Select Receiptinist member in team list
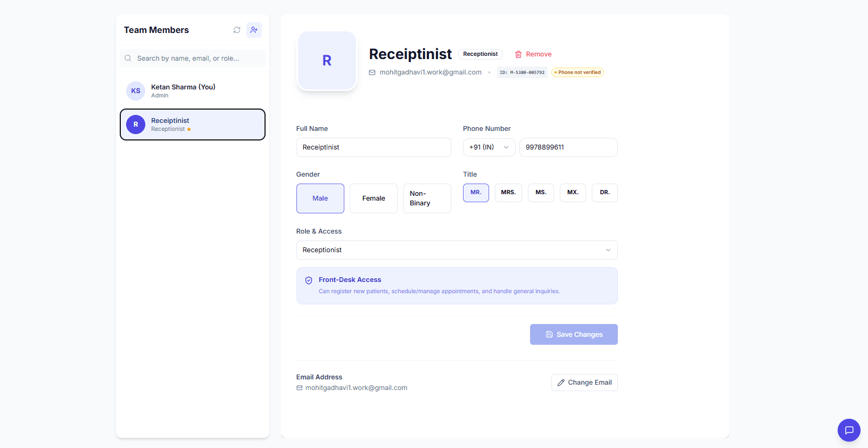The image size is (868, 448). [193, 125]
